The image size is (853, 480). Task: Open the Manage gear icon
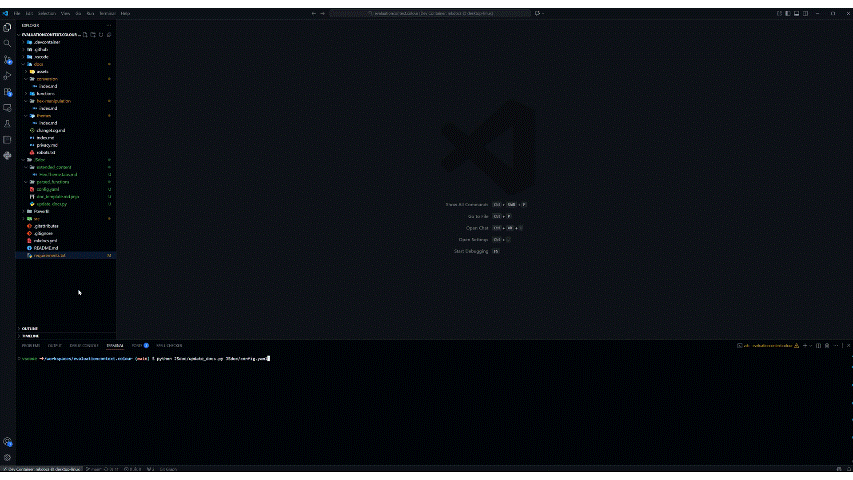tap(7, 457)
